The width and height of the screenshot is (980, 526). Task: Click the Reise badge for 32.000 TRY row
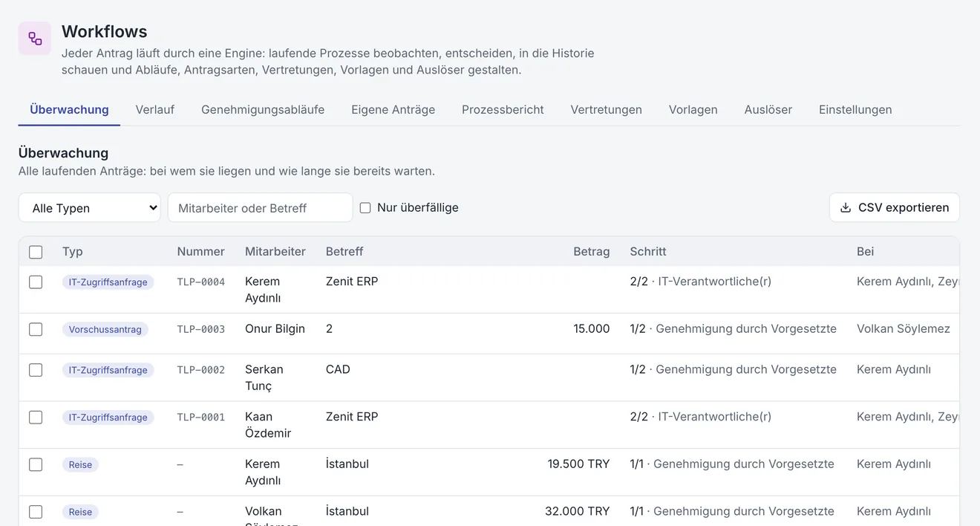(x=80, y=512)
